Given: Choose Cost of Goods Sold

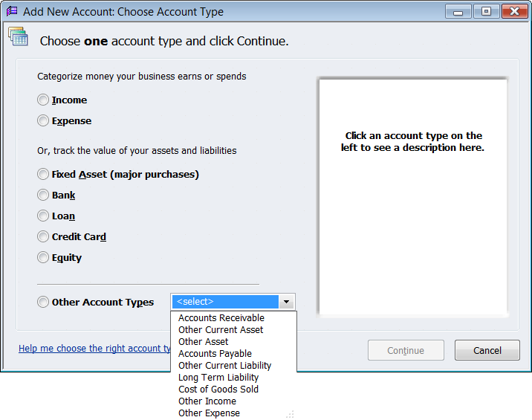Looking at the screenshot, I should tap(218, 390).
